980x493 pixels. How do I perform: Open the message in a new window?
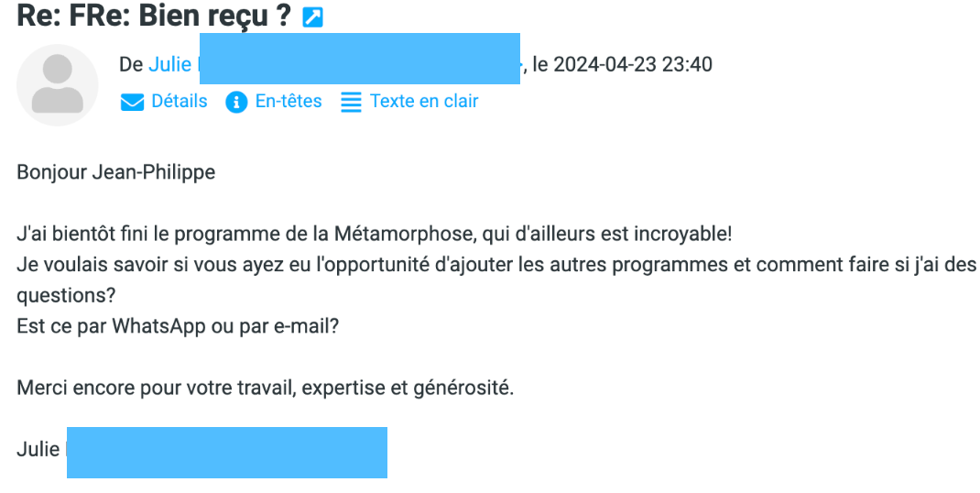[313, 17]
